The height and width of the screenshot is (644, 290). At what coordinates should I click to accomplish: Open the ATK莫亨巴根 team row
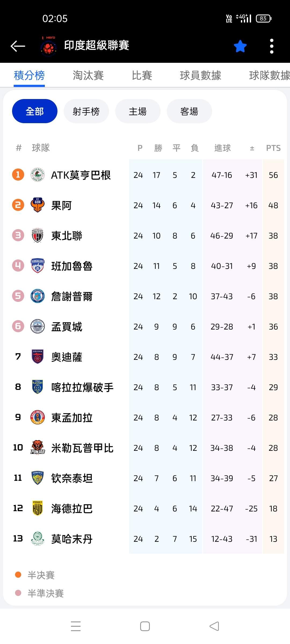pos(81,175)
